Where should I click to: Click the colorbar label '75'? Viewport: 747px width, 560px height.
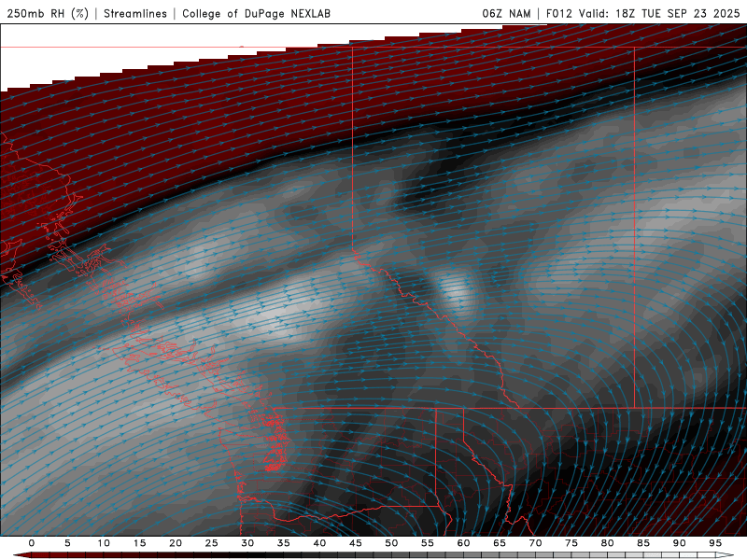click(x=571, y=543)
